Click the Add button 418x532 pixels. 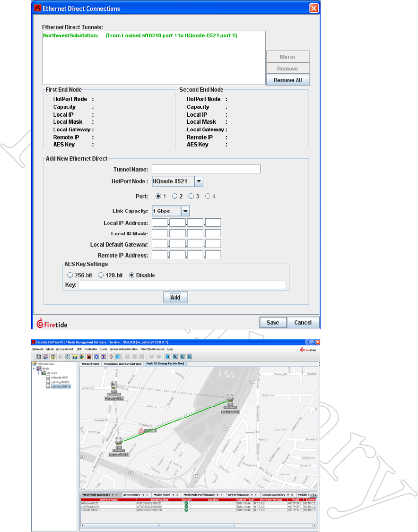(x=175, y=298)
